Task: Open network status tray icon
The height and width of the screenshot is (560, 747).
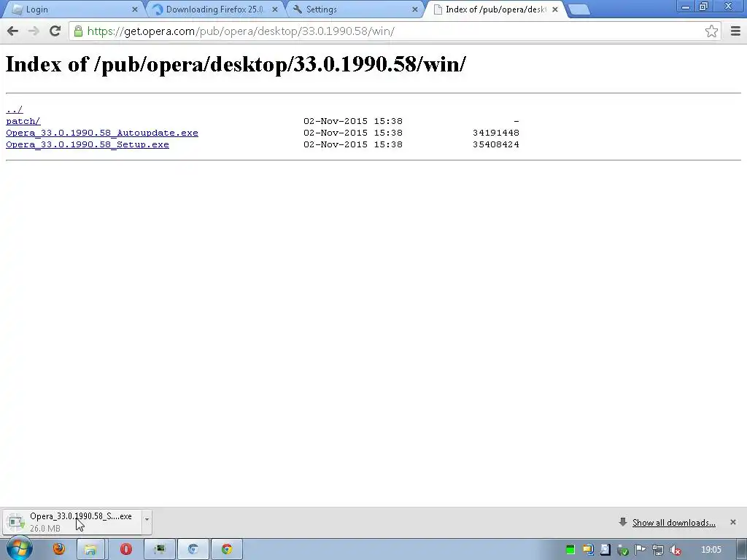Action: click(658, 550)
